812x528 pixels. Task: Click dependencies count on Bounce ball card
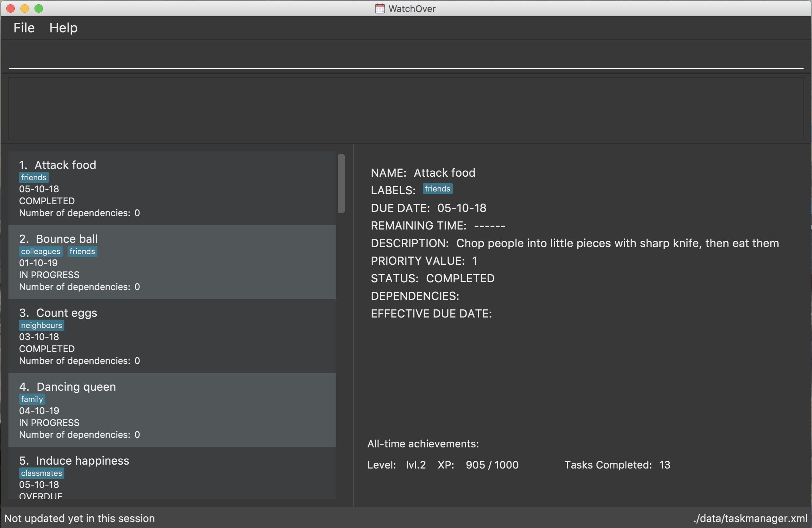pos(80,287)
